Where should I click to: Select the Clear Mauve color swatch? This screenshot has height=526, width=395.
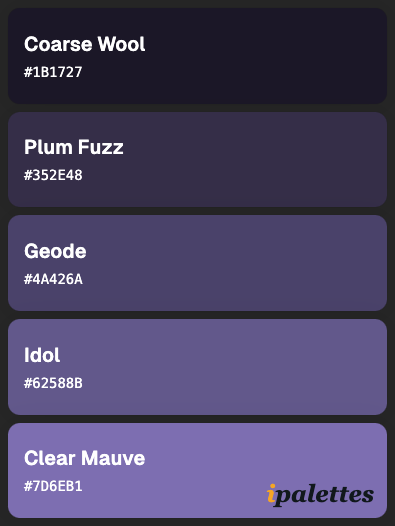point(197,470)
